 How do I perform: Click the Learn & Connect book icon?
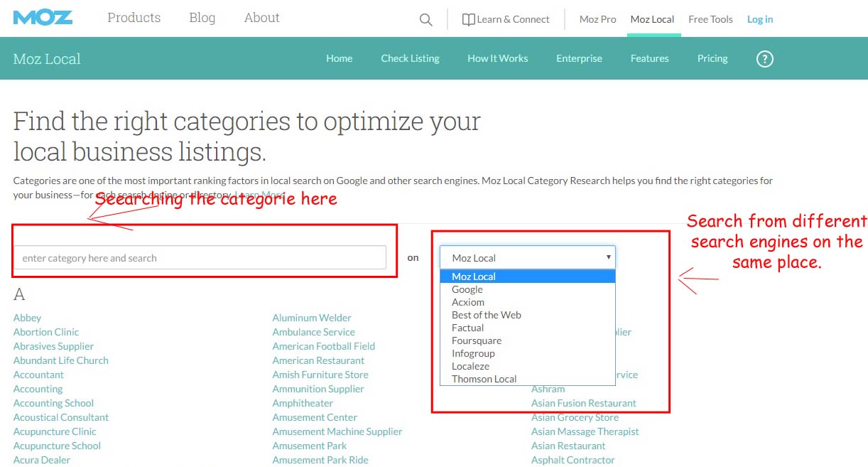(x=467, y=19)
